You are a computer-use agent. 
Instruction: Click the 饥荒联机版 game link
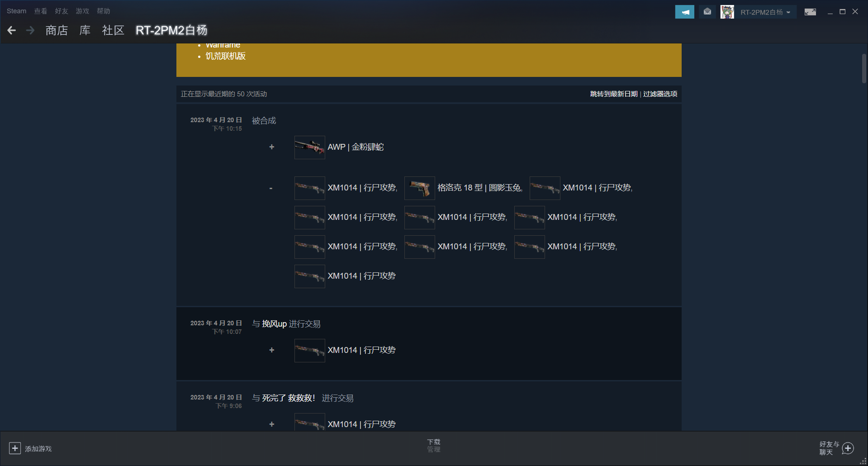coord(226,56)
